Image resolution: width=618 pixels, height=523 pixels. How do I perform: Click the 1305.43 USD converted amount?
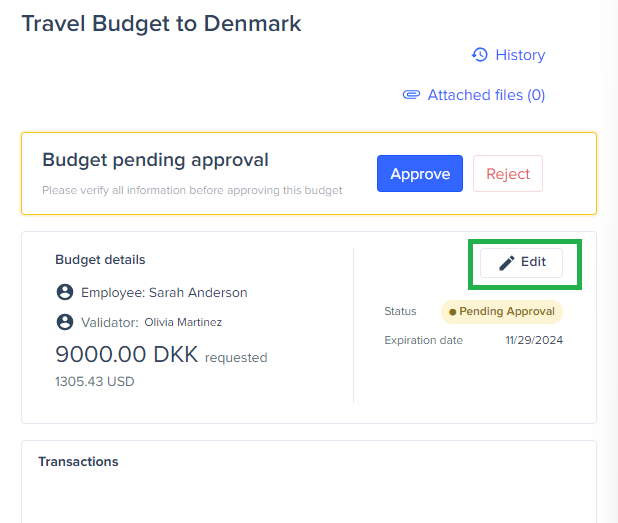94,381
